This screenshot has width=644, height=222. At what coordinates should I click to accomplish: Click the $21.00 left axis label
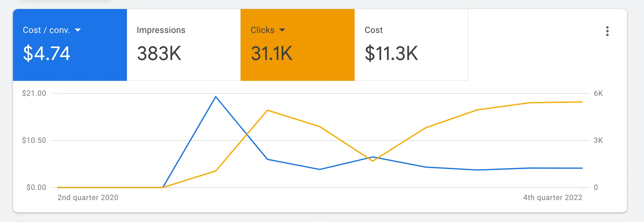pos(34,93)
